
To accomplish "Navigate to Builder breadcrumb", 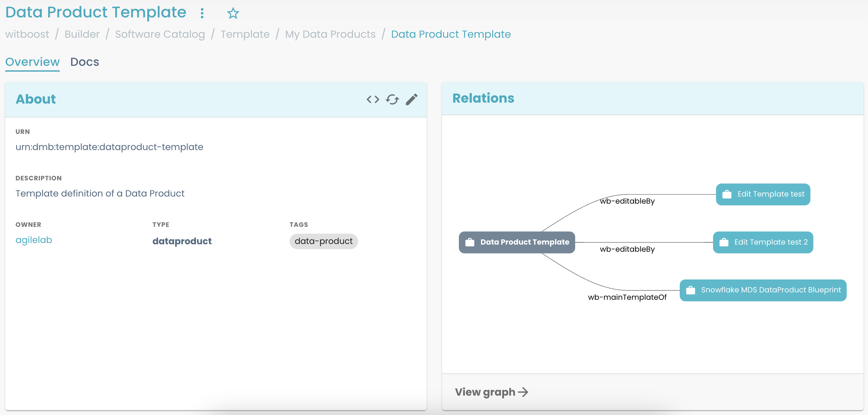I will (82, 34).
